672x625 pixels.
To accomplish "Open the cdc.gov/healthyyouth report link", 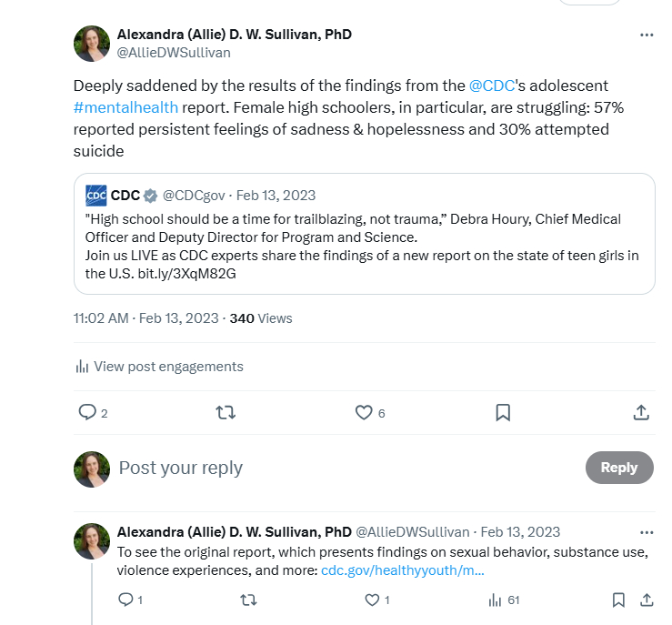I will (402, 570).
